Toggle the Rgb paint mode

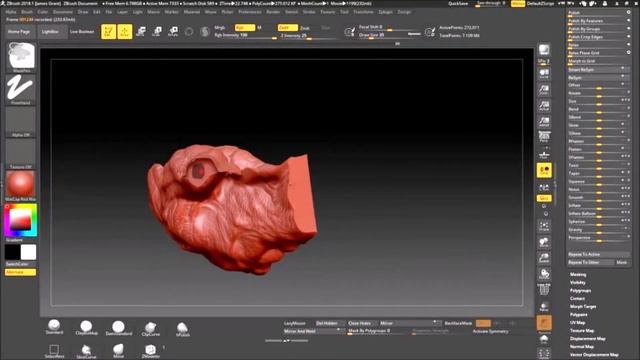click(244, 28)
